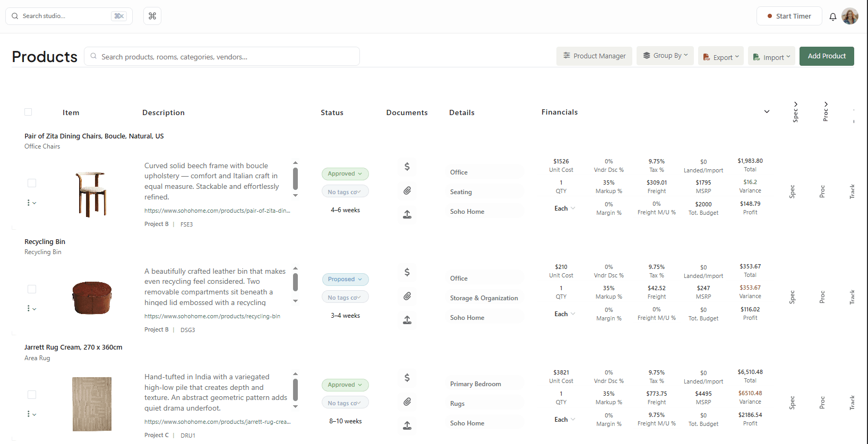
Task: Open tags dropdown for Jarrett Rug
Action: (345, 403)
